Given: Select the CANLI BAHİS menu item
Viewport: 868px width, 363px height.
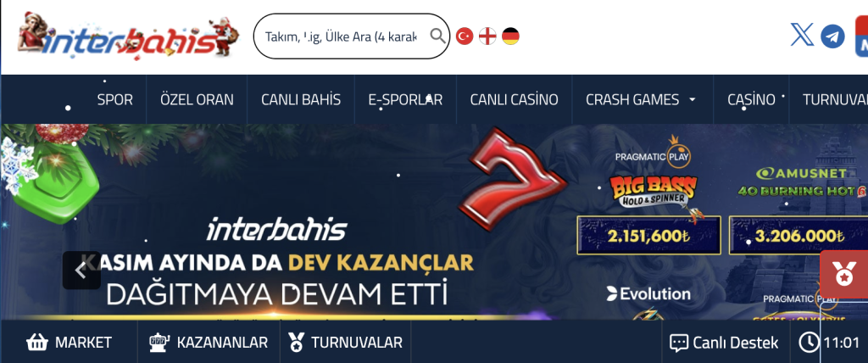Looking at the screenshot, I should click(x=301, y=100).
